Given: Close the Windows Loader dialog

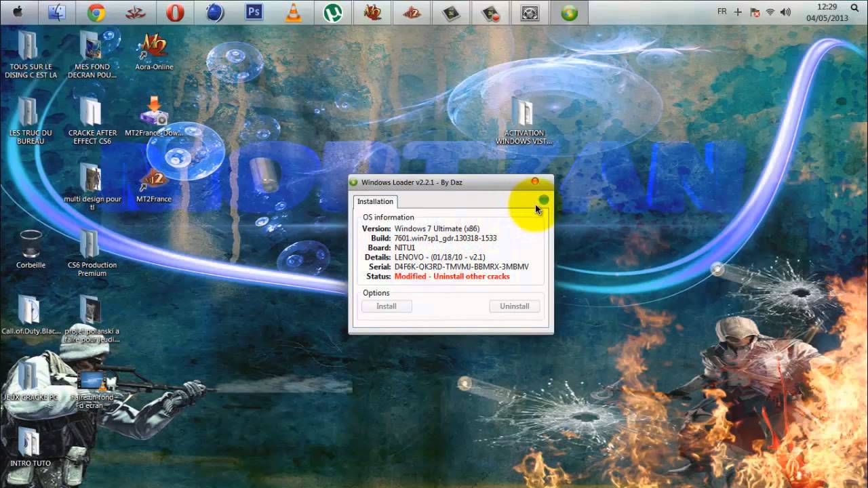Looking at the screenshot, I should (x=535, y=182).
